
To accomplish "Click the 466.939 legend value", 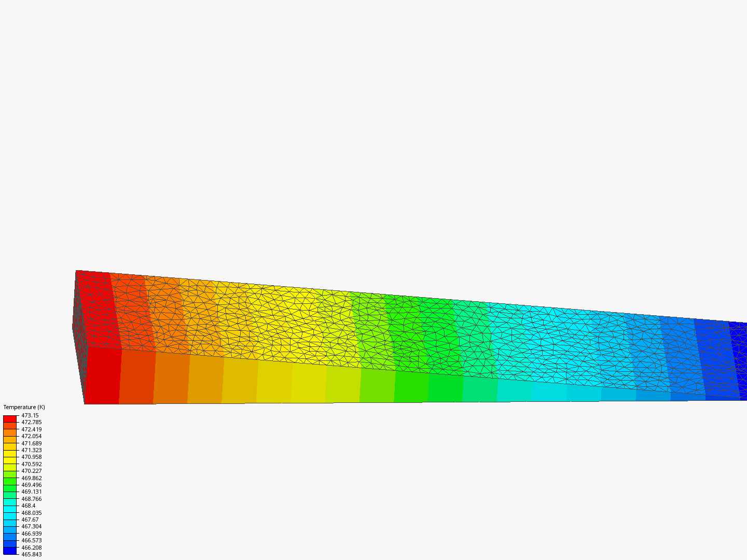I will tap(31, 534).
